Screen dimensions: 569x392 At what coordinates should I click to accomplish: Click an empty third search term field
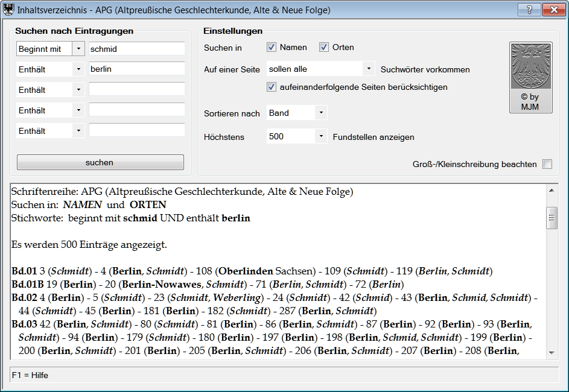[x=136, y=89]
